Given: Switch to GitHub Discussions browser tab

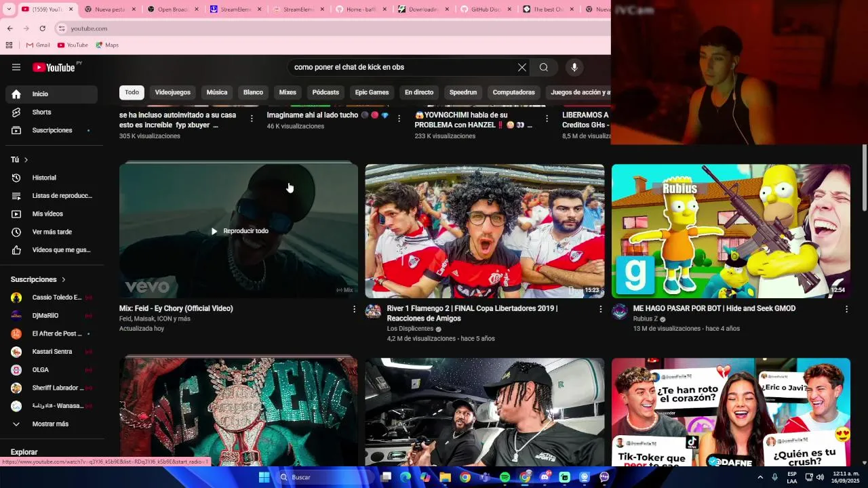Looking at the screenshot, I should [484, 9].
